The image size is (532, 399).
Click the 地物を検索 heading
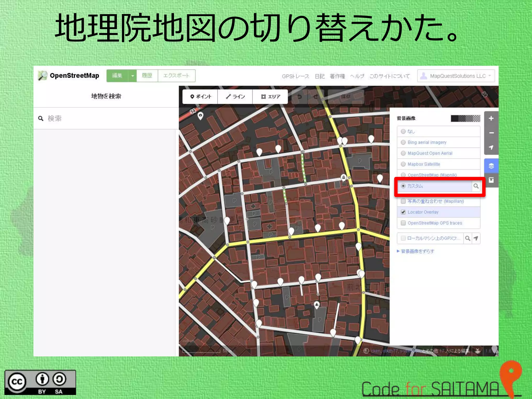tap(106, 96)
